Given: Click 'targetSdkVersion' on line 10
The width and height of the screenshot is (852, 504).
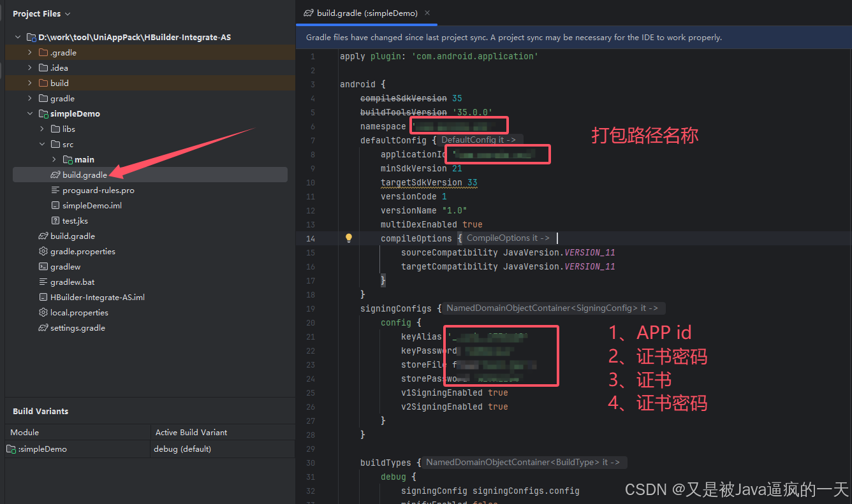Looking at the screenshot, I should pos(422,182).
